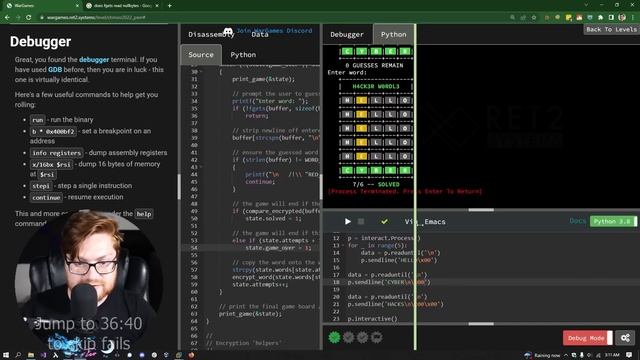Open File Explorer from taskbar
This screenshot has width=640, height=360.
pos(31,355)
